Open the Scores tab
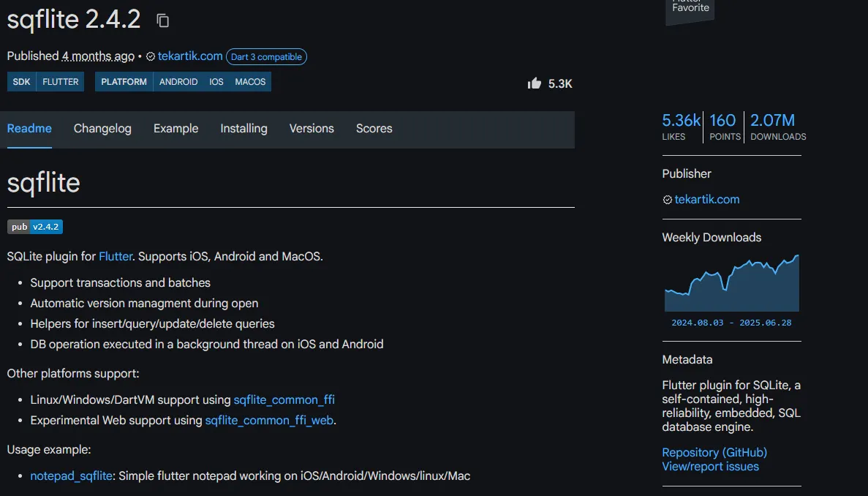 tap(374, 129)
